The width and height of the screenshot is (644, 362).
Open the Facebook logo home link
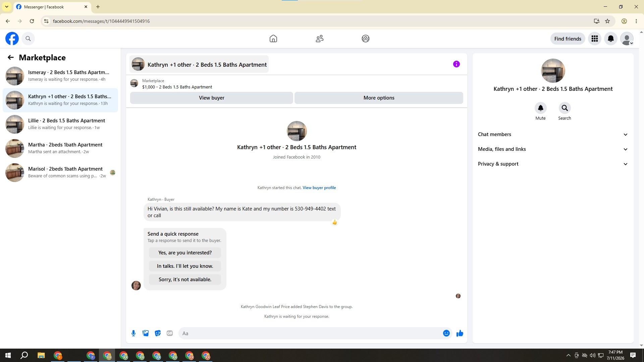12,39
